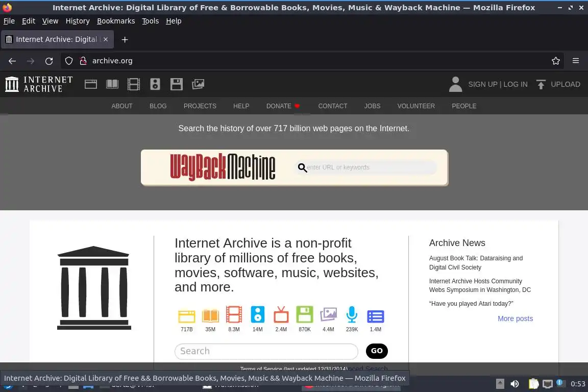Open the HELP link in Archive navigation

click(x=241, y=106)
